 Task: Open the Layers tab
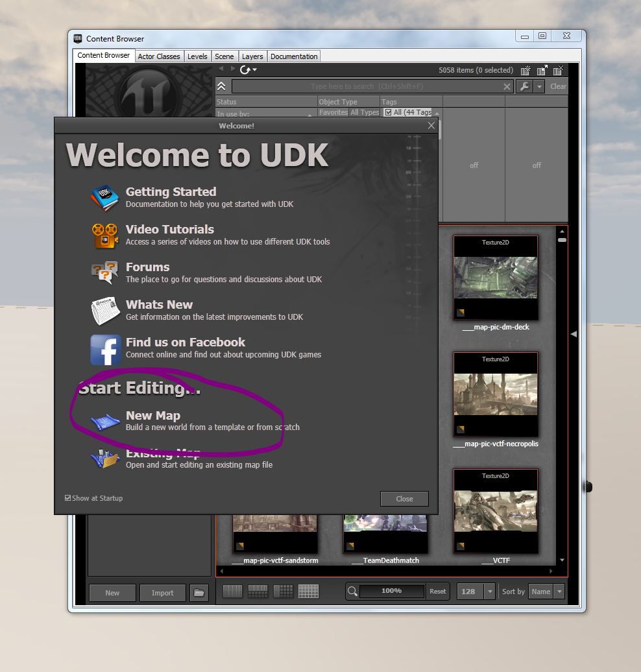[252, 56]
